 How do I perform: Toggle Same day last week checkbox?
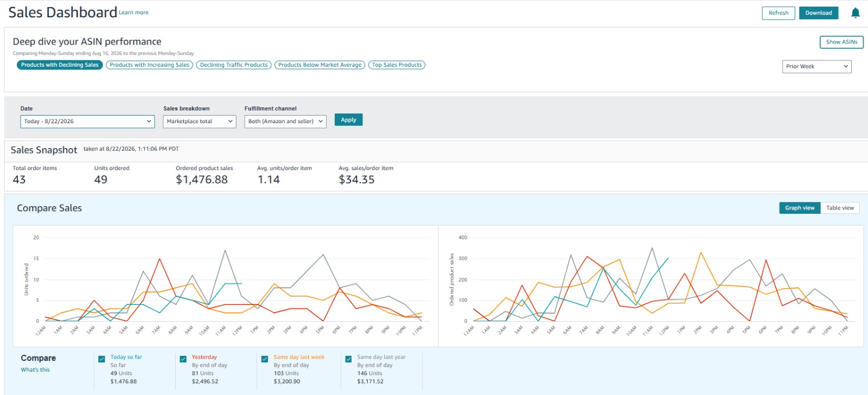pyautogui.click(x=265, y=359)
